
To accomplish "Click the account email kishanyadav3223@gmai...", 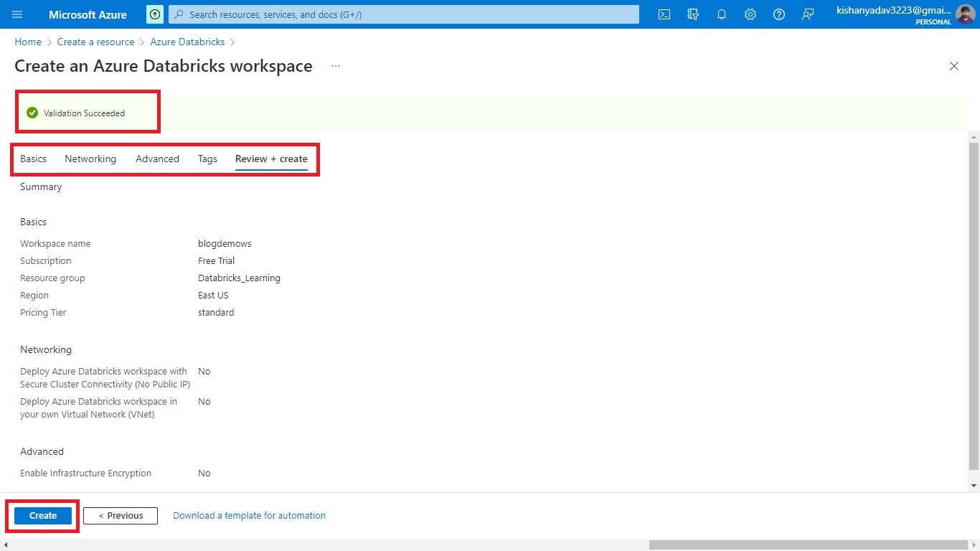I will [x=894, y=11].
